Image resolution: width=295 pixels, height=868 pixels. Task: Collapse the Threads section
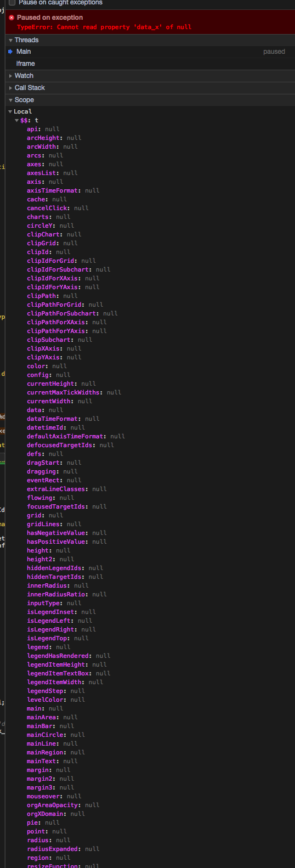[x=11, y=40]
